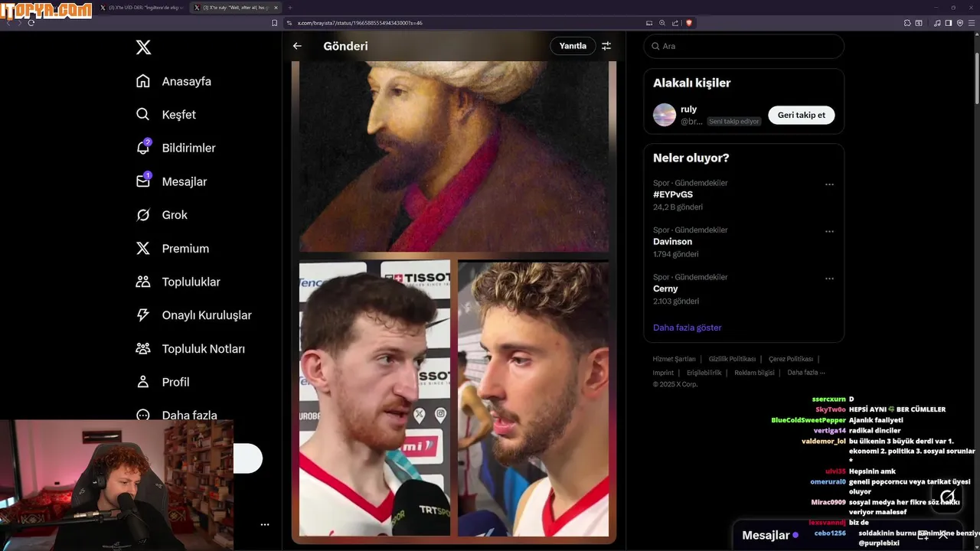
Task: Open the account options ellipsis
Action: pos(265,525)
